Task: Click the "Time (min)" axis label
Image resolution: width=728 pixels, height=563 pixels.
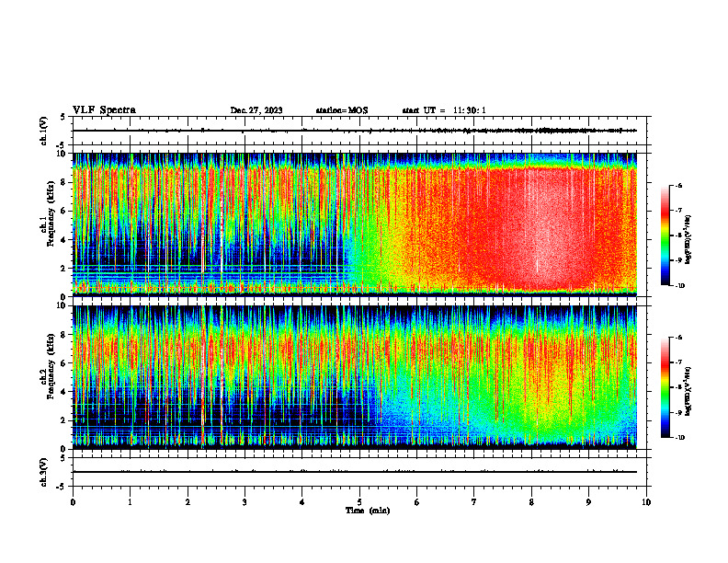Action: click(x=368, y=511)
